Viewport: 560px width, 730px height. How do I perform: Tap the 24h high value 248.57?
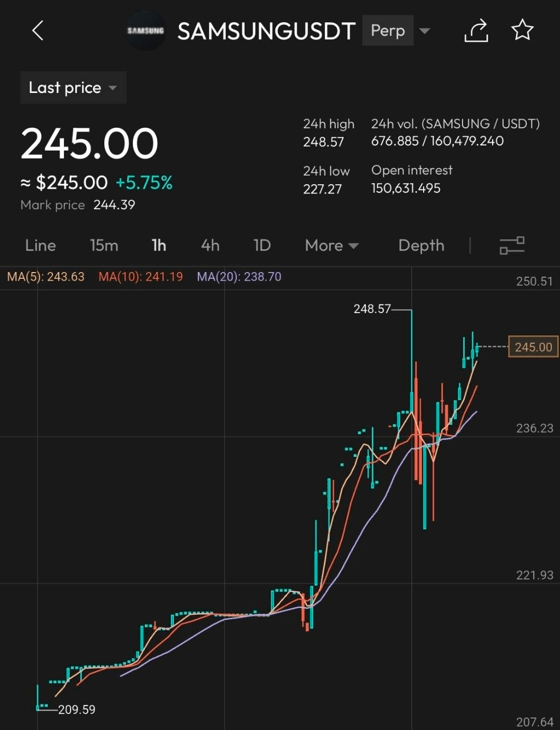(323, 142)
